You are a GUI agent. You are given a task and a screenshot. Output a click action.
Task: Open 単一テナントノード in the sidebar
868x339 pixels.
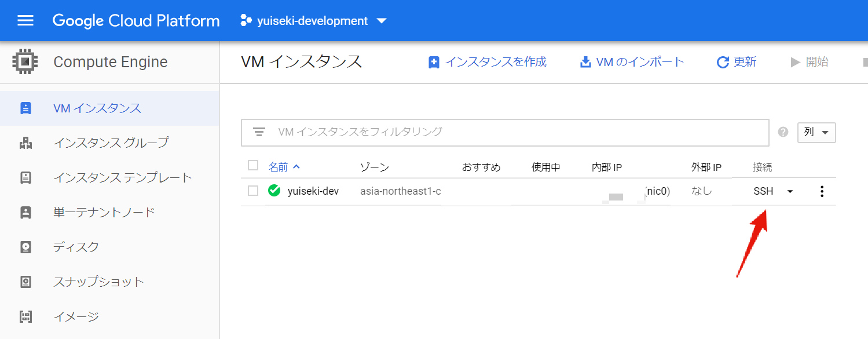[109, 212]
